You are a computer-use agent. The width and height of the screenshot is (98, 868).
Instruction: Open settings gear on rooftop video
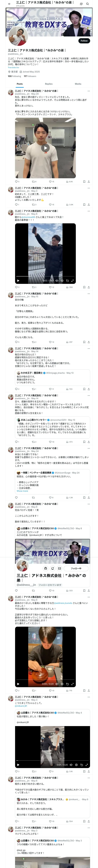coord(62,280)
